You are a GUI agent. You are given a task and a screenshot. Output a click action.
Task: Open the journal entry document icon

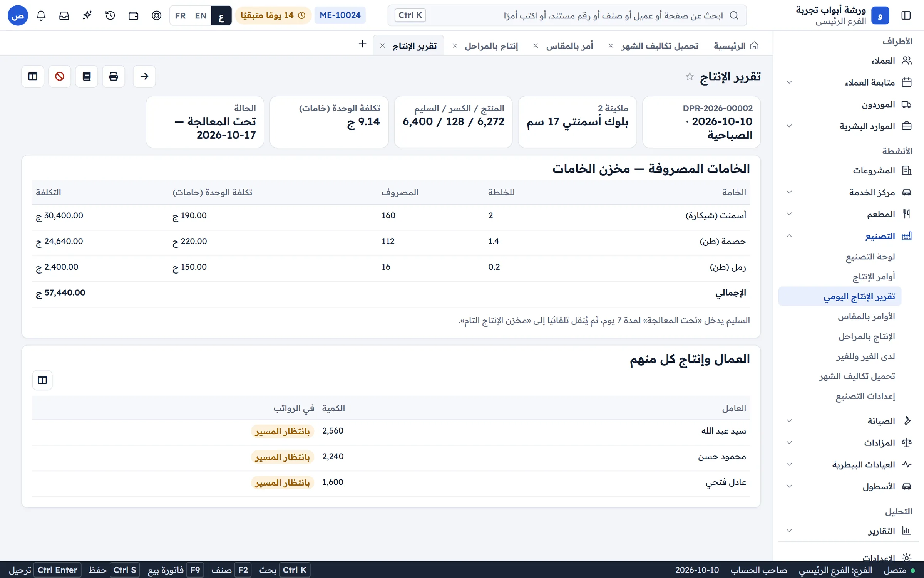(x=87, y=76)
